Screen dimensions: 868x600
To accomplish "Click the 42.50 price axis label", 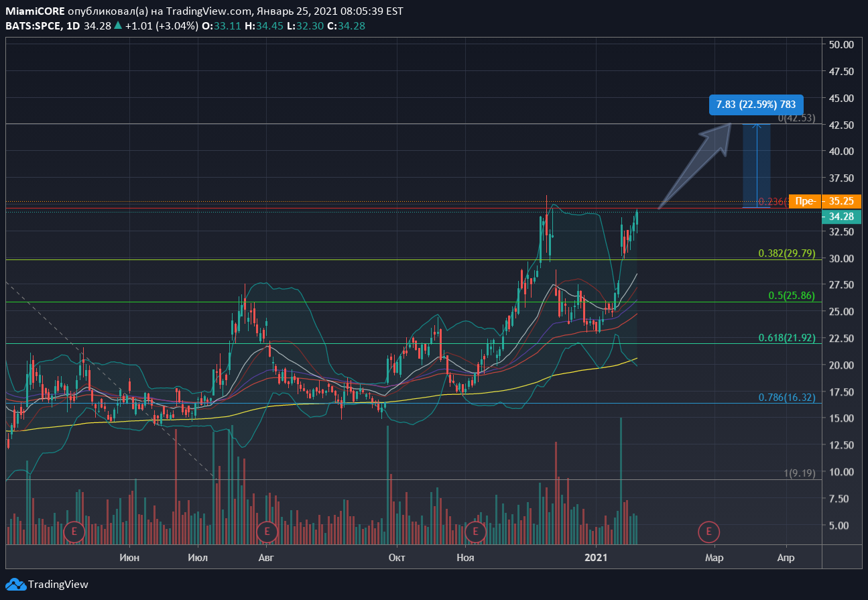I will point(841,125).
